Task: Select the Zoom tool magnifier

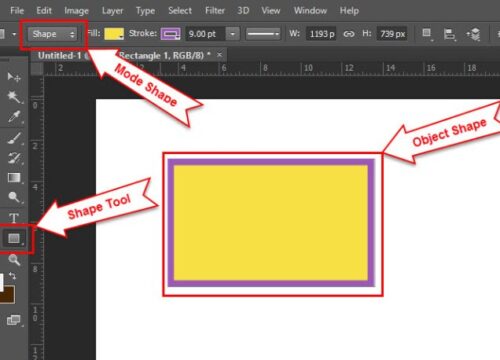Action: [x=14, y=259]
